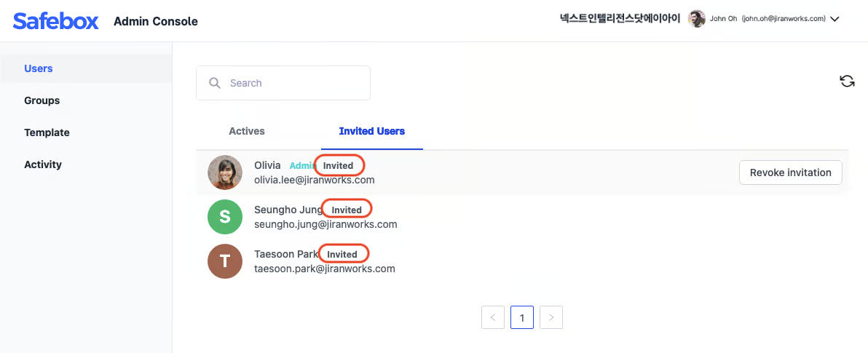Click Olivia's profile photo avatar
Viewport: 868px width, 353px height.
pos(225,173)
